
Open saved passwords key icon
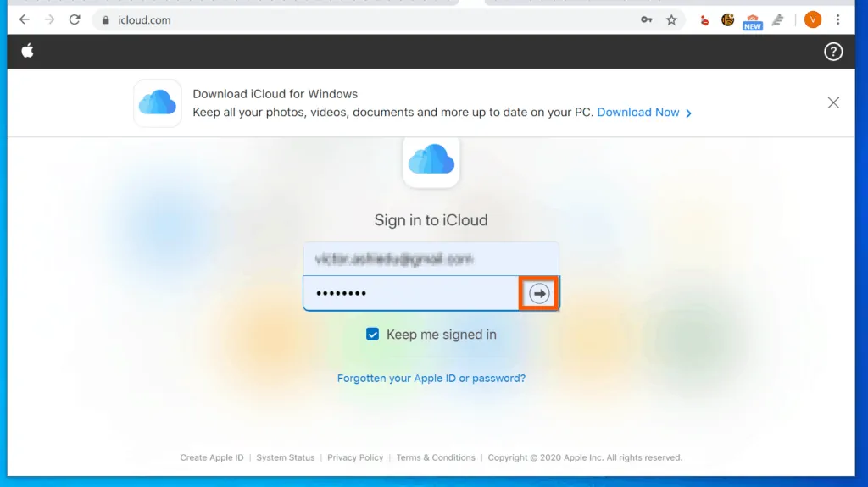coord(646,20)
